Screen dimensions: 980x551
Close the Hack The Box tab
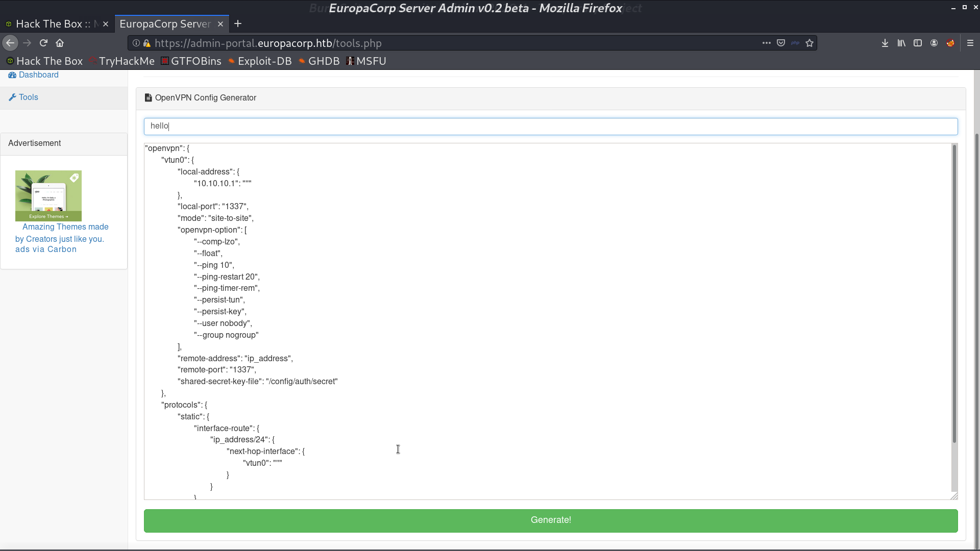(106, 24)
